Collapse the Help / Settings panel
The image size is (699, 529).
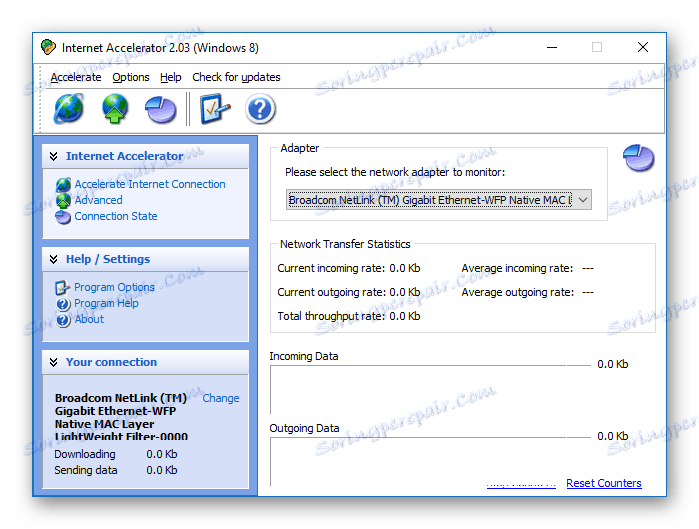[x=53, y=259]
